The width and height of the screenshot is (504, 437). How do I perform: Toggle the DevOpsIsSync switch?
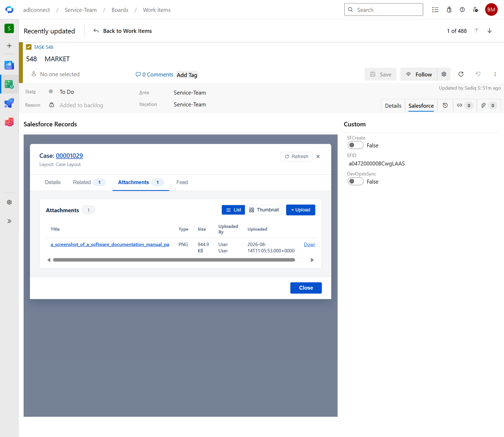tap(355, 181)
